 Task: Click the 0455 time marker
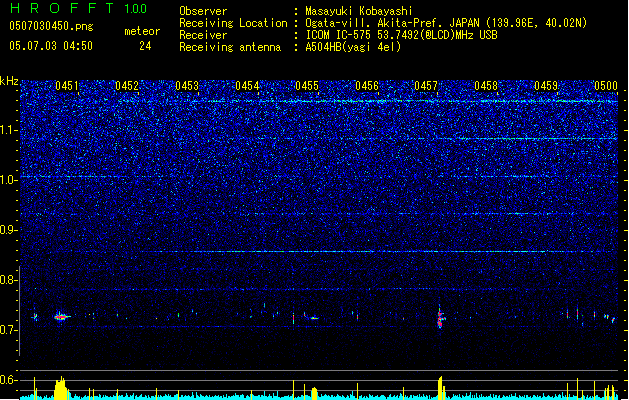307,86
